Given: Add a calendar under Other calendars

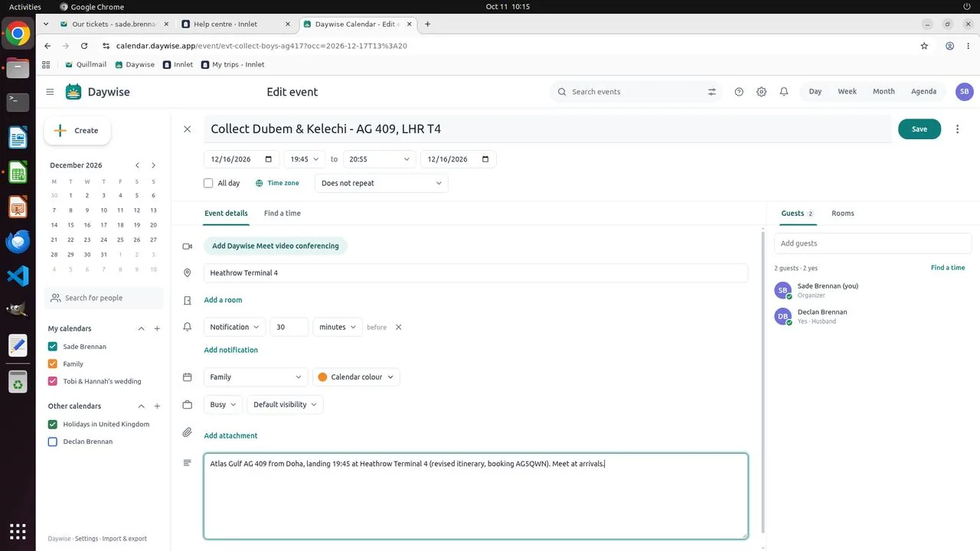Looking at the screenshot, I should pos(157,406).
